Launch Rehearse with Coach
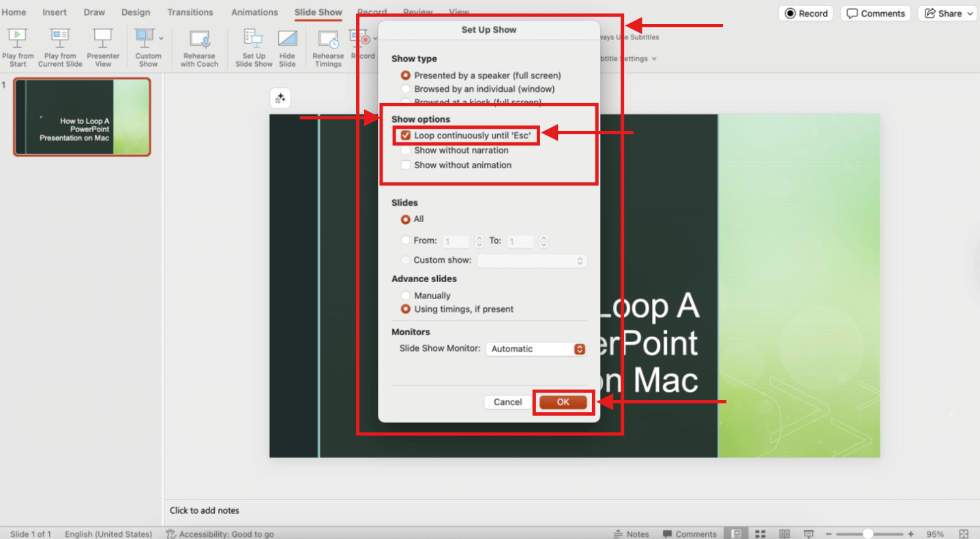Viewport: 980px width, 539px height. pyautogui.click(x=199, y=48)
